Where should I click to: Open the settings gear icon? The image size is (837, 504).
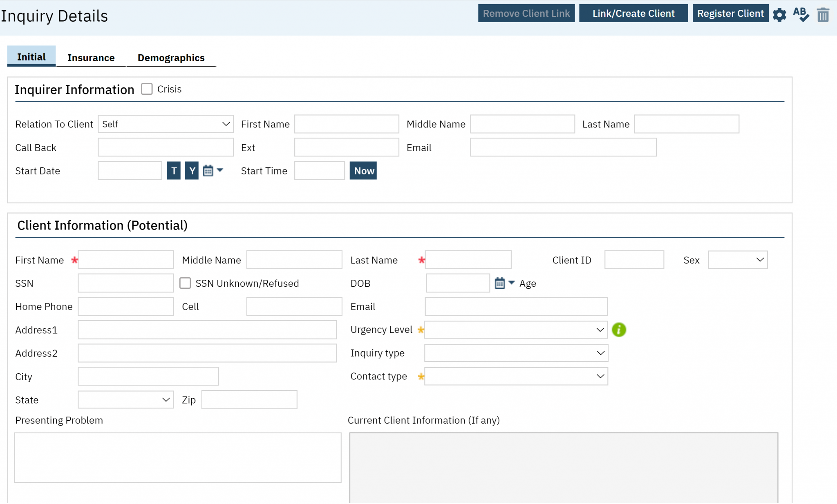780,14
